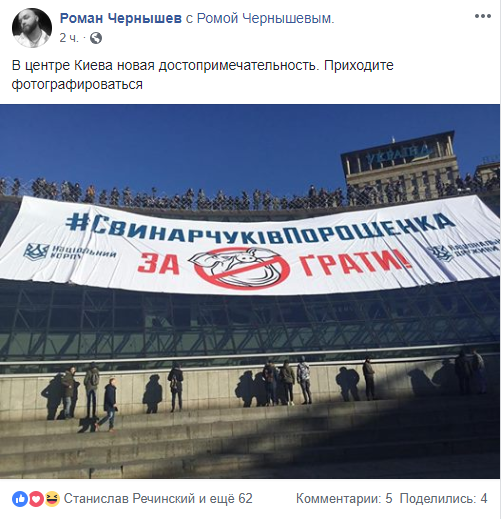
Task: Click the red Love heart reaction icon
Action: 36,499
